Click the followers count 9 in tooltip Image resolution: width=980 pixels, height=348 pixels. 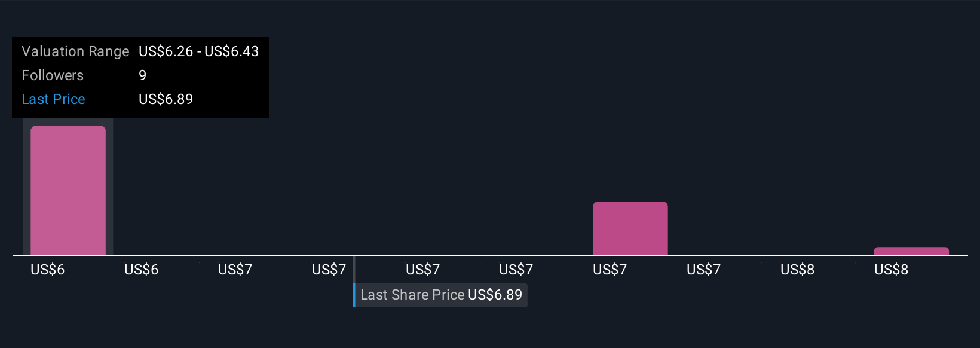(142, 75)
